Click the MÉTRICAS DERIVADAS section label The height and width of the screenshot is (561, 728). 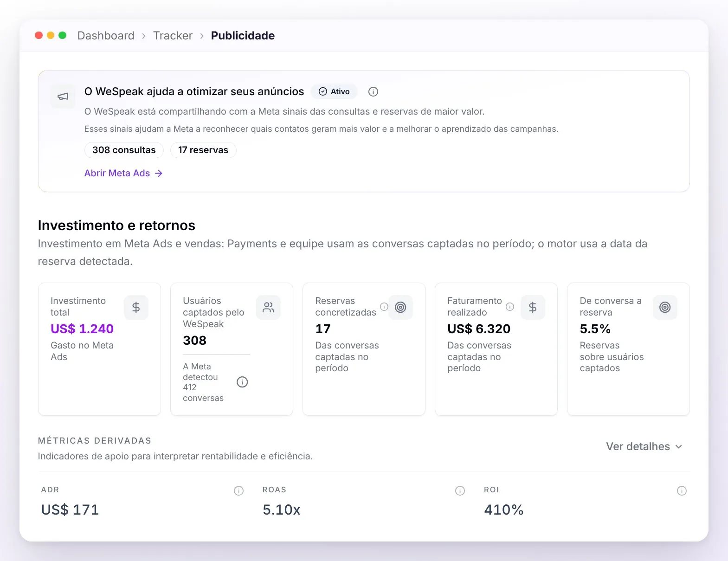point(95,441)
